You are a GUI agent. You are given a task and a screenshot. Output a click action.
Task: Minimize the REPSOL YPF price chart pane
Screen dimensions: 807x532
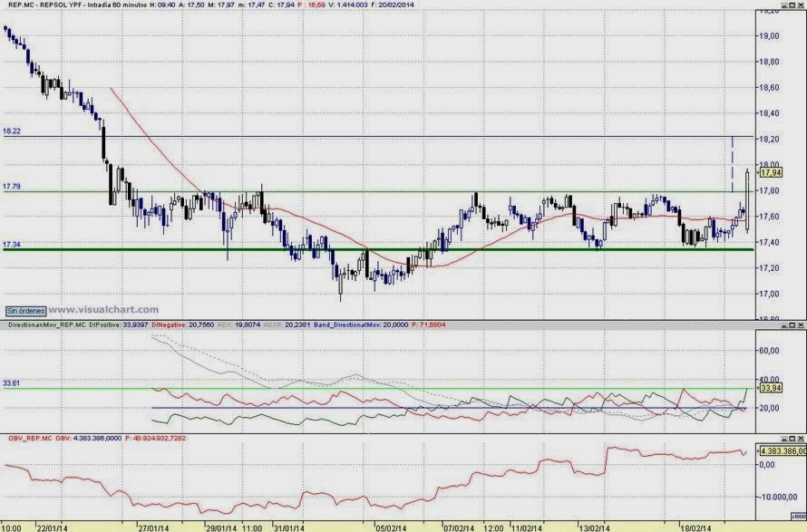(x=784, y=5)
